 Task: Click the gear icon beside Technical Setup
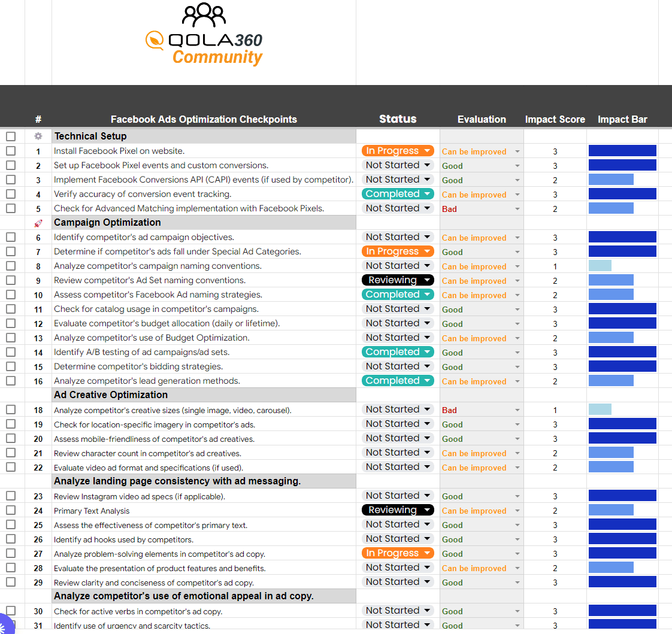pos(38,136)
